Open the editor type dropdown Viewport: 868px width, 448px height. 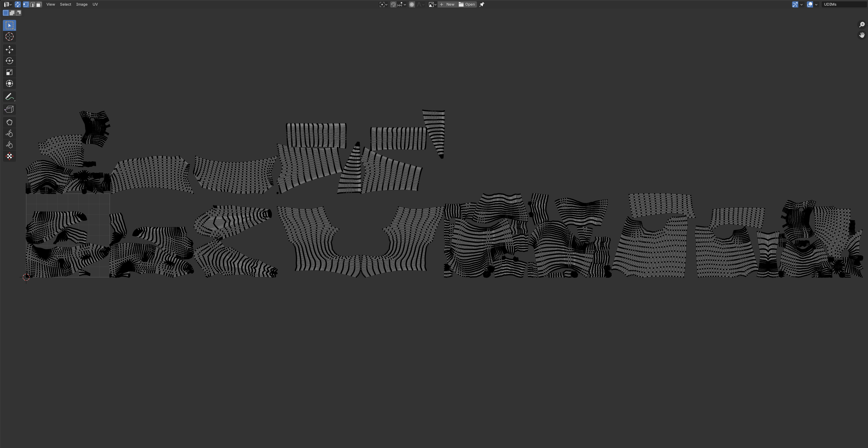tap(8, 4)
